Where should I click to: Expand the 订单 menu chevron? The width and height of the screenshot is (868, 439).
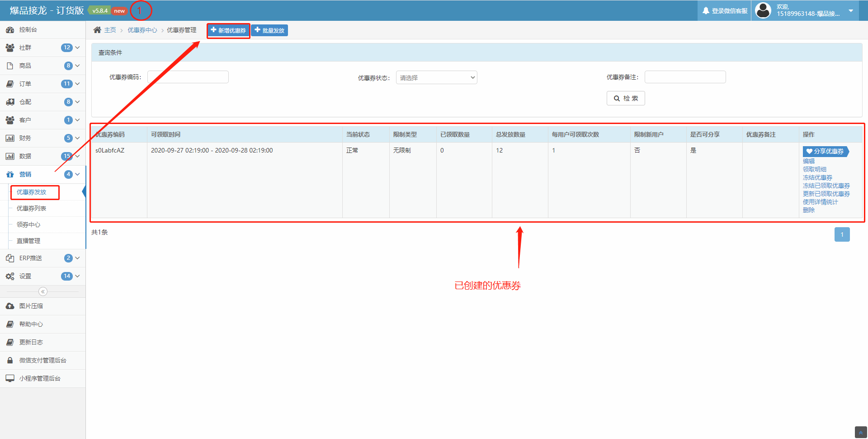[x=77, y=84]
